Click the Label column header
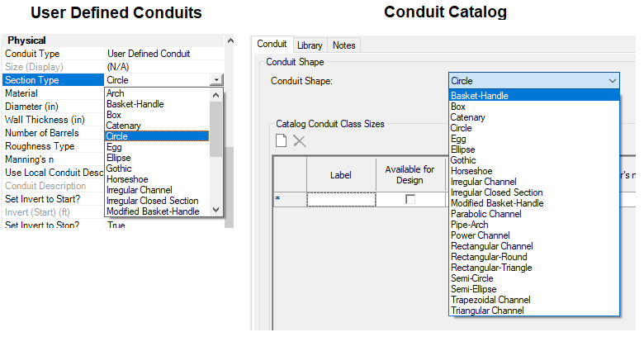Image resolution: width=644 pixels, height=337 pixels. [341, 175]
